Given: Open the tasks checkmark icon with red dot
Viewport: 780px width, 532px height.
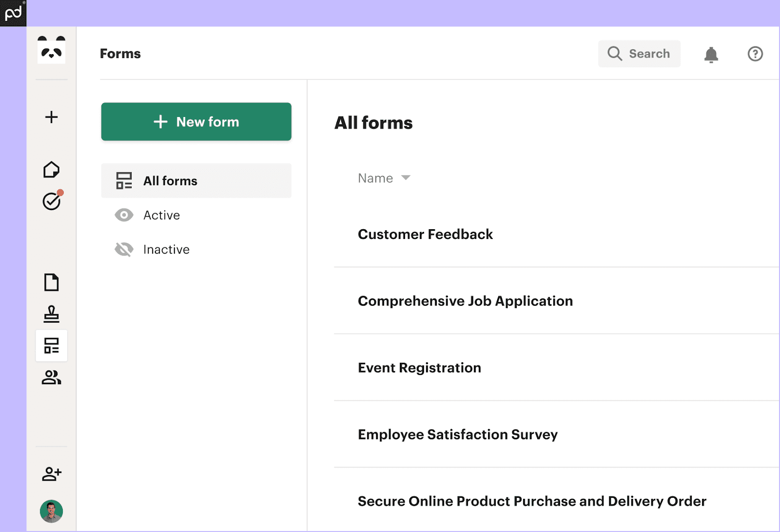Looking at the screenshot, I should click(52, 200).
